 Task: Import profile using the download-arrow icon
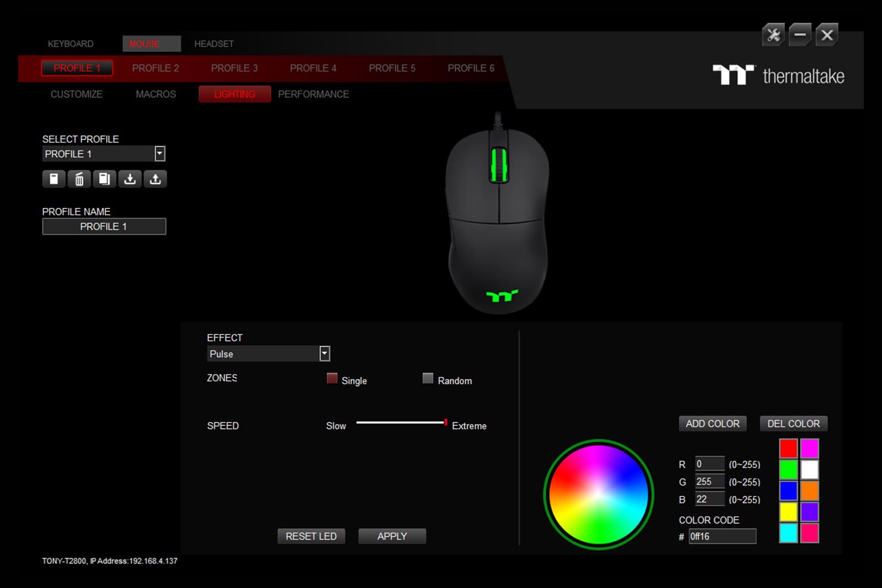coord(130,179)
